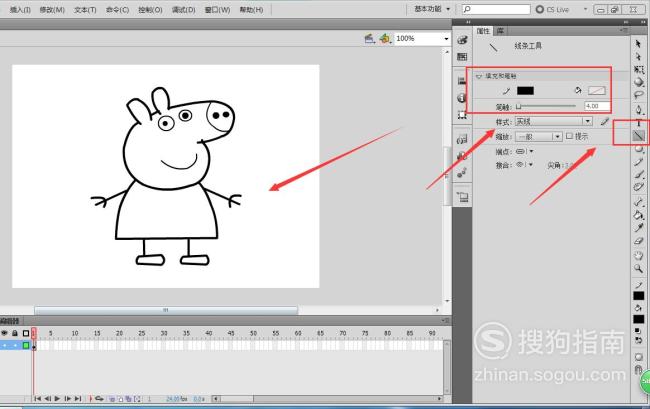This screenshot has height=409, width=650.
Task: Select the Lasso tool
Action: (638, 95)
